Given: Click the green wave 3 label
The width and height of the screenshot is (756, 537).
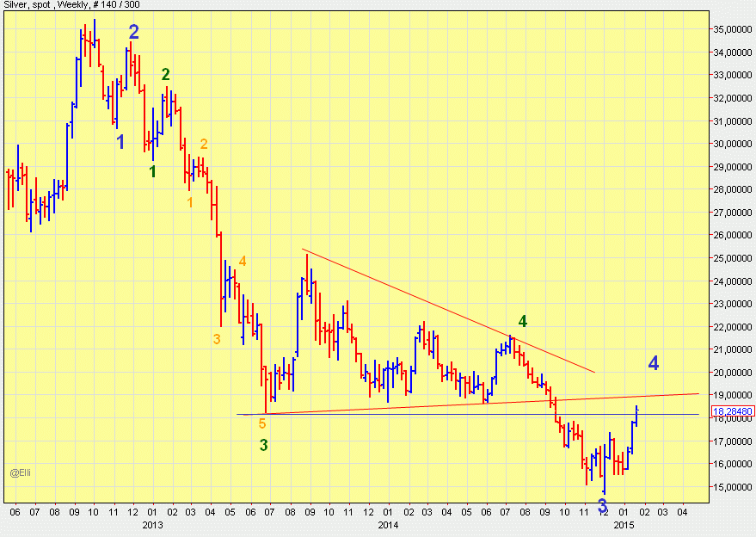Looking at the screenshot, I should (x=264, y=445).
